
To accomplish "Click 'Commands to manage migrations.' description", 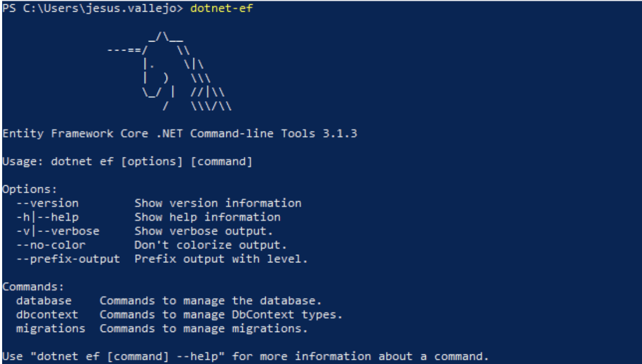I will pyautogui.click(x=204, y=328).
